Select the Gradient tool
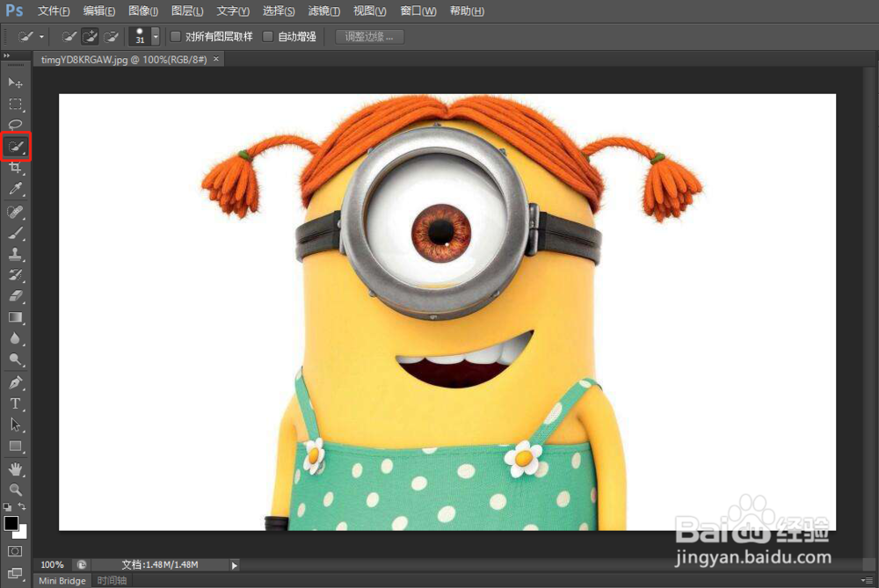 point(15,317)
